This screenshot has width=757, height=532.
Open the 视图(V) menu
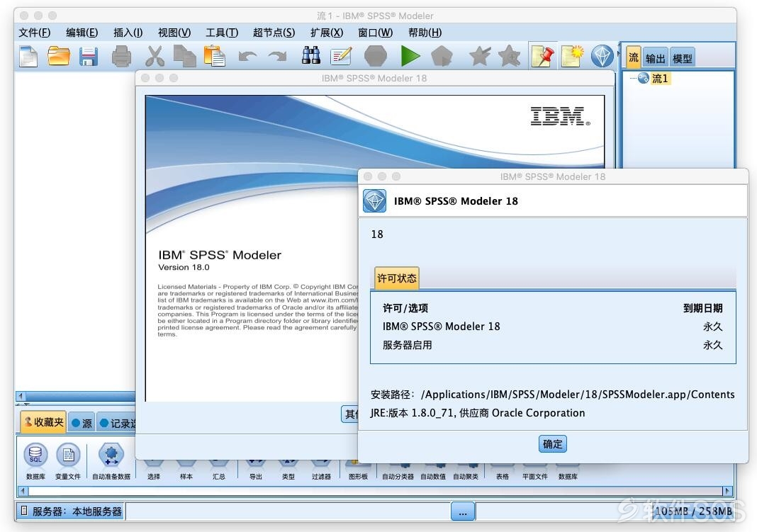click(174, 33)
